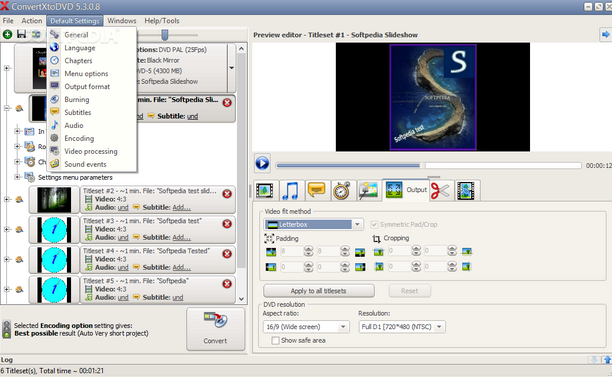Play the preview video
Screen dimensions: 612x377
click(x=262, y=163)
